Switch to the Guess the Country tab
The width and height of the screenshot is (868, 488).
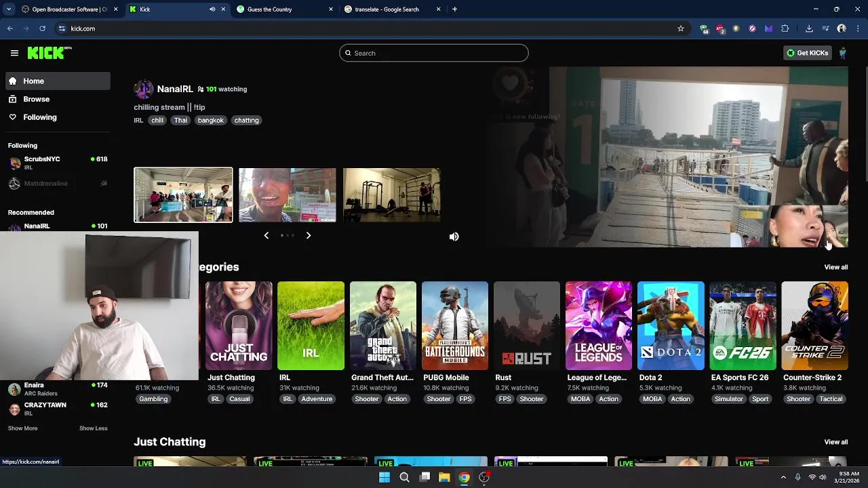(285, 9)
